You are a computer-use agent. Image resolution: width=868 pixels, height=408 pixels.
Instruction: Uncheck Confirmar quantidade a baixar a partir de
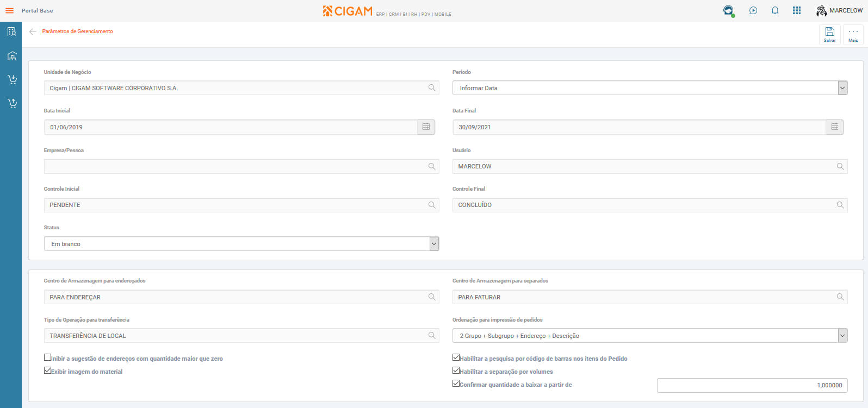point(456,384)
